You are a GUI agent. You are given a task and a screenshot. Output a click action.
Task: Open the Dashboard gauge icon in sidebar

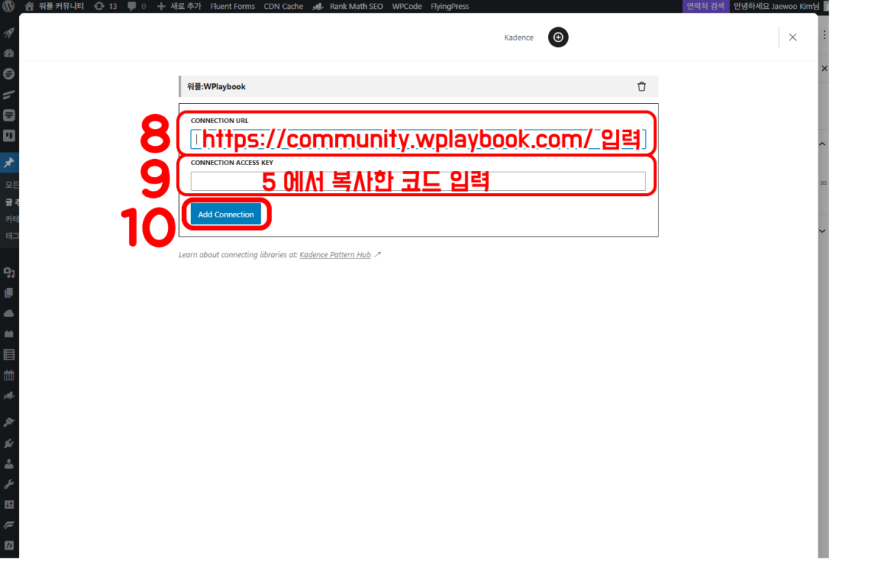[9, 53]
